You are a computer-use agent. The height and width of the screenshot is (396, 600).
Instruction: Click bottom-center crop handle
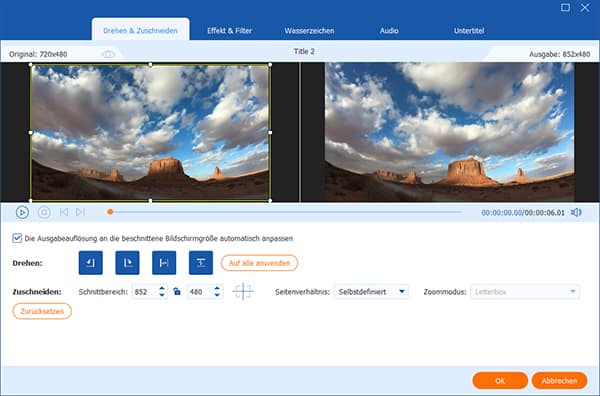point(150,200)
